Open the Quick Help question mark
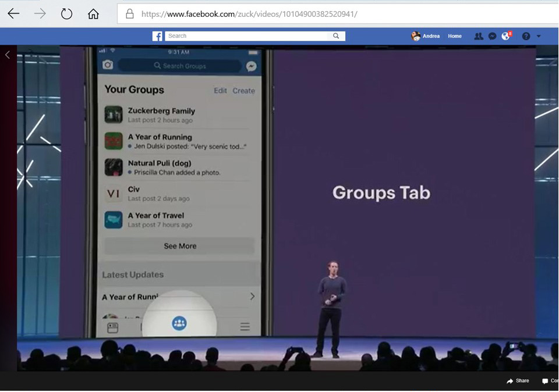The image size is (559, 392). click(x=526, y=36)
